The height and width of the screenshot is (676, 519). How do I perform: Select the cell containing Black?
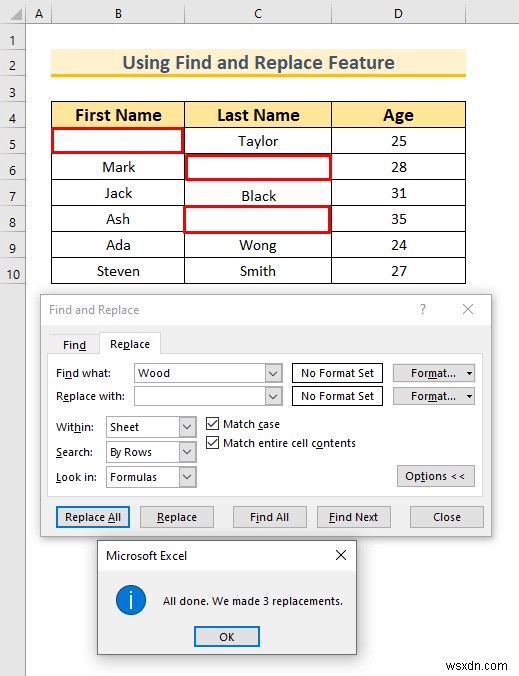[258, 193]
